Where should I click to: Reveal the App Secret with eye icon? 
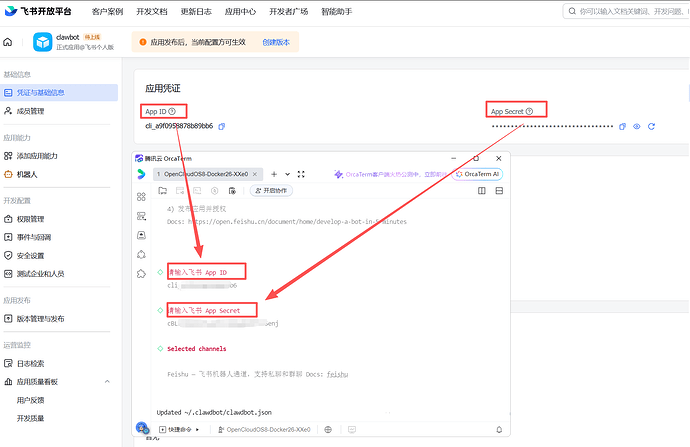point(637,127)
